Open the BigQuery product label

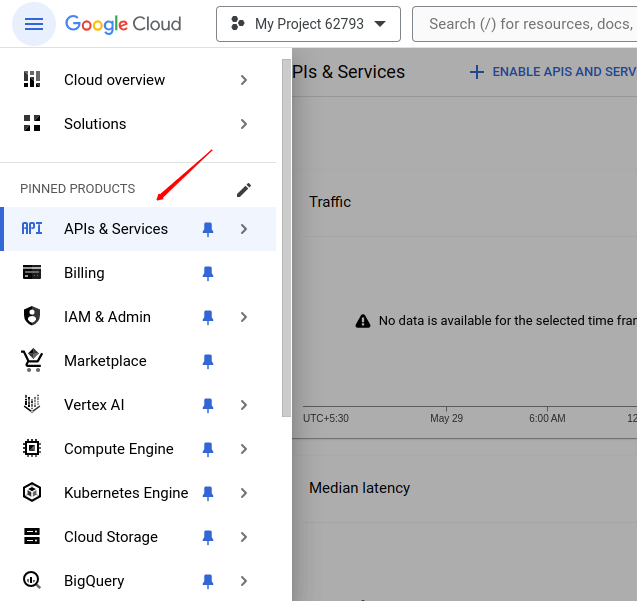click(94, 581)
